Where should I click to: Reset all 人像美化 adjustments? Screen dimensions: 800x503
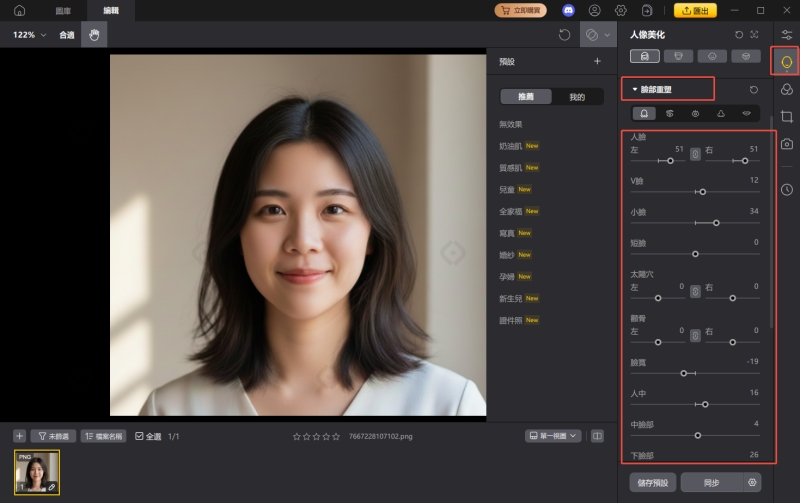coord(739,35)
